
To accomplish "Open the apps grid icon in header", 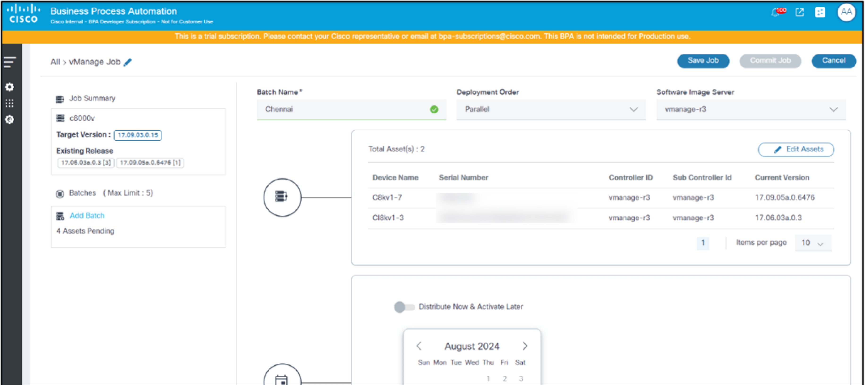I will [x=820, y=13].
